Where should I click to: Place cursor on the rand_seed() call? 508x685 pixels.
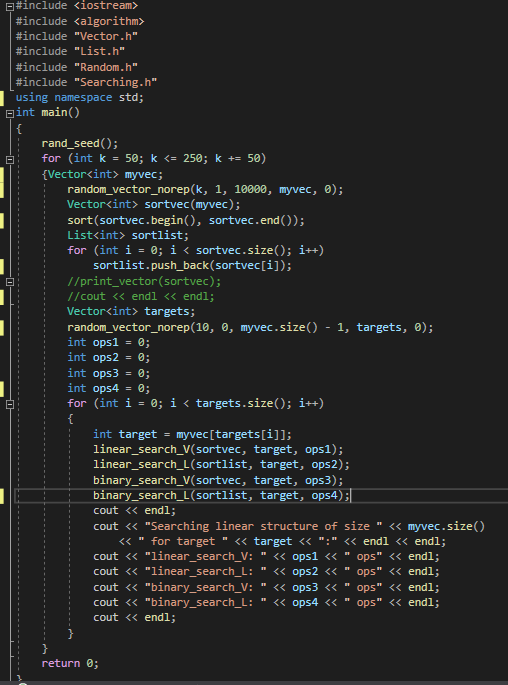pyautogui.click(x=79, y=143)
